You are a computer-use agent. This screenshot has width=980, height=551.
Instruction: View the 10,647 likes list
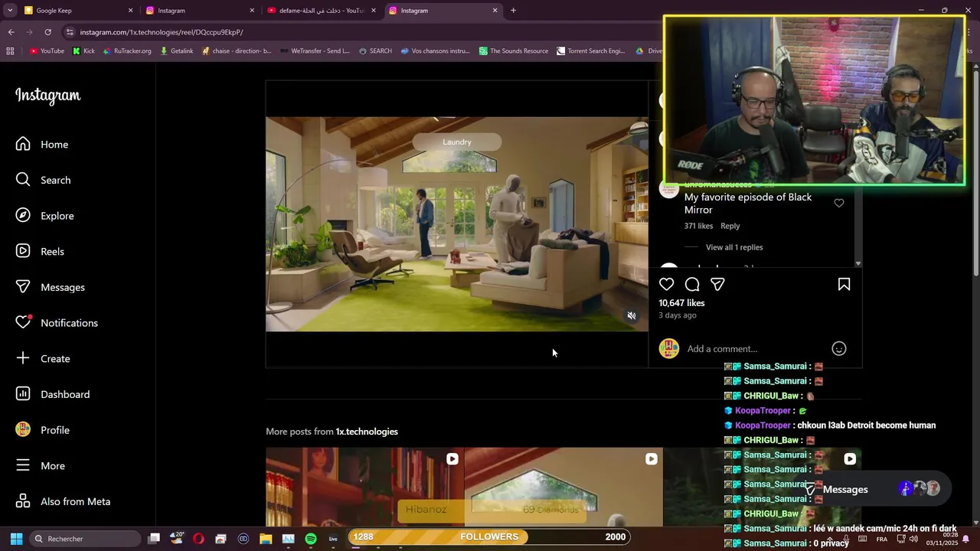(681, 303)
